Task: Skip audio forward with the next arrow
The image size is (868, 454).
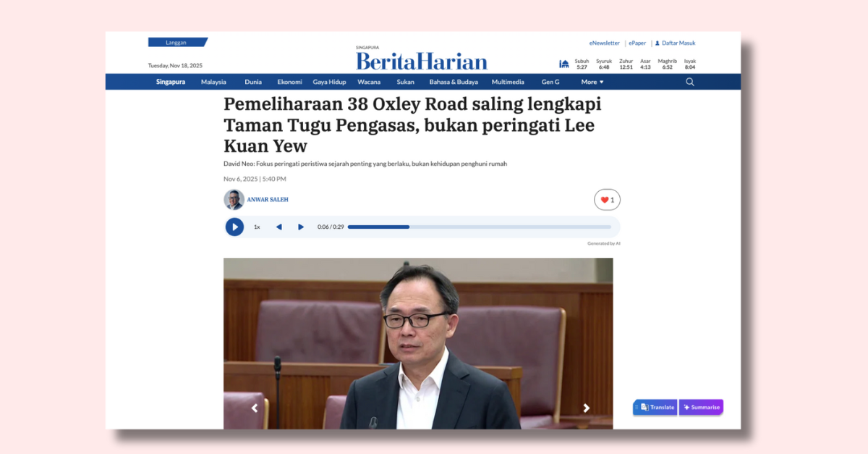Action: pos(301,227)
